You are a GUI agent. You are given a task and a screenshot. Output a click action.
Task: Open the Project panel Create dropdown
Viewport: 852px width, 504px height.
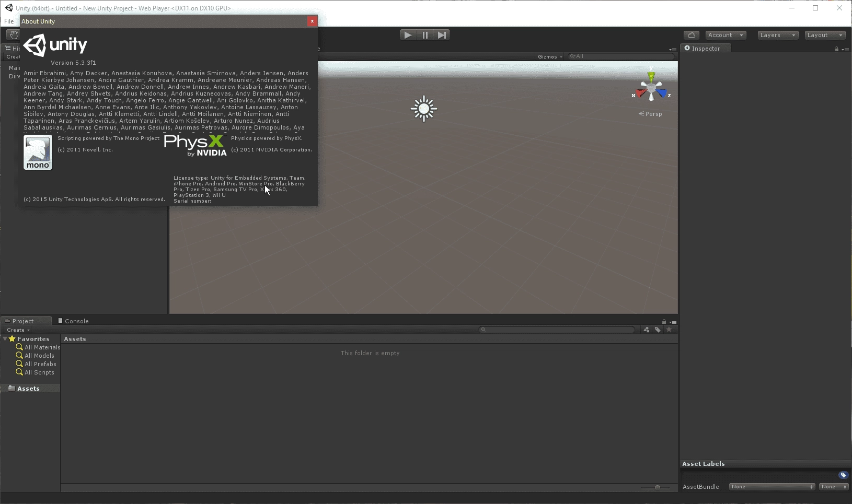coord(18,330)
